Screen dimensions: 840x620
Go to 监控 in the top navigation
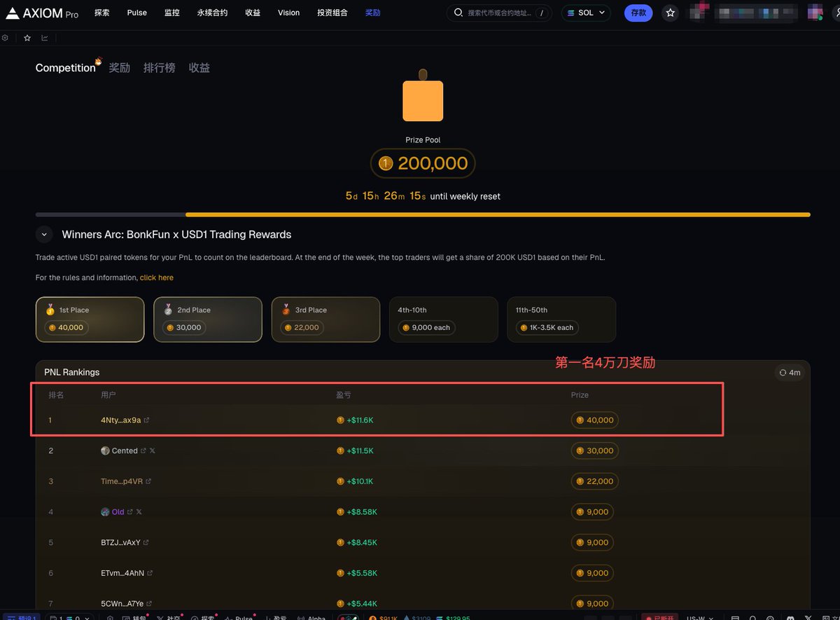(x=172, y=13)
